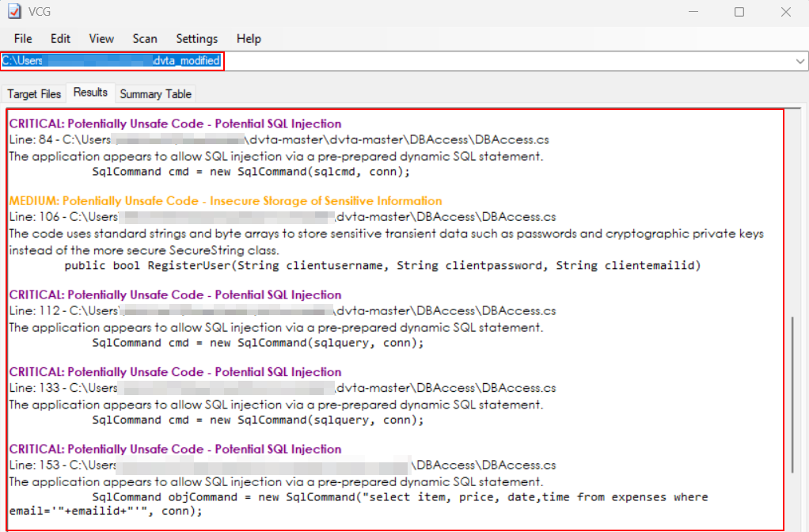The width and height of the screenshot is (809, 532).
Task: Click inside the dvta_modified path field
Action: (x=475, y=61)
